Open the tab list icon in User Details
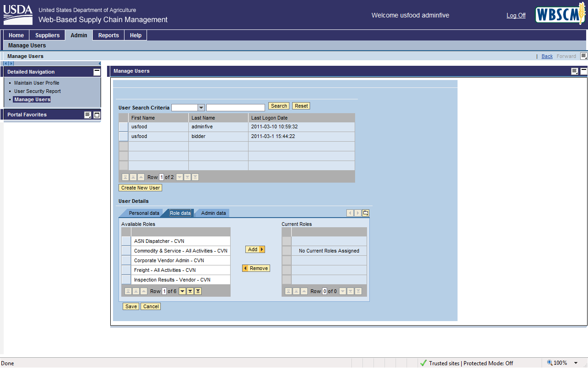 [366, 213]
